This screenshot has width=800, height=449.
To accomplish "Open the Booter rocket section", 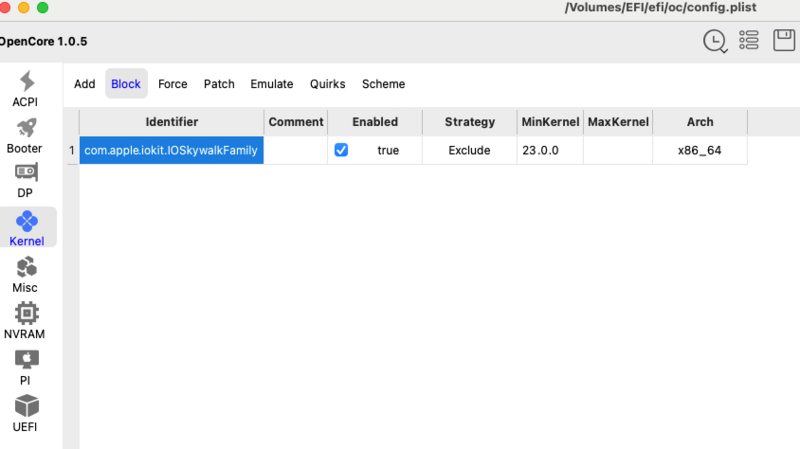I will (26, 134).
